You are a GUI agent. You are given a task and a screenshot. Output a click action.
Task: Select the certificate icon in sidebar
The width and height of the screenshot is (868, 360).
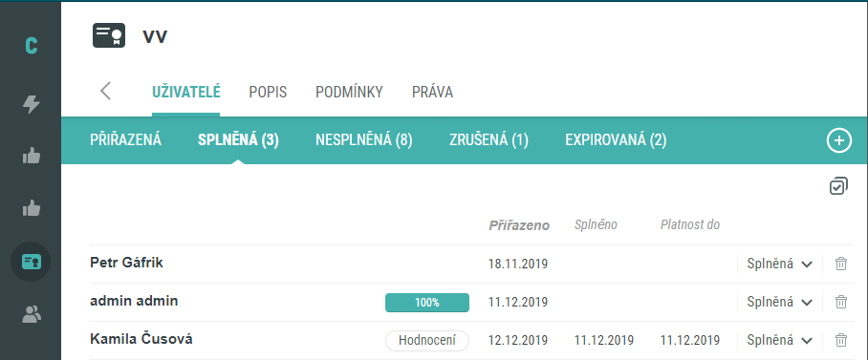pos(31,262)
